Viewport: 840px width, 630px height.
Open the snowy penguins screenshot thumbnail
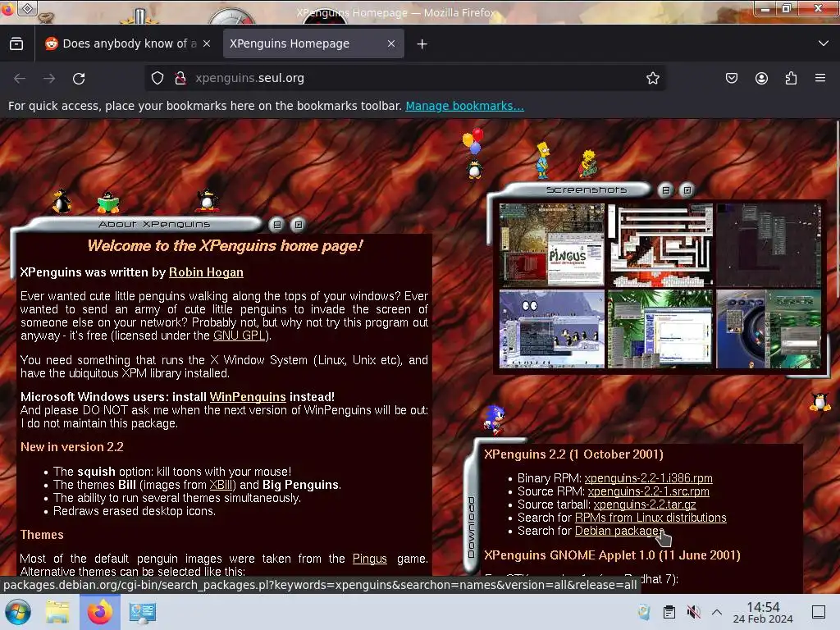click(552, 329)
